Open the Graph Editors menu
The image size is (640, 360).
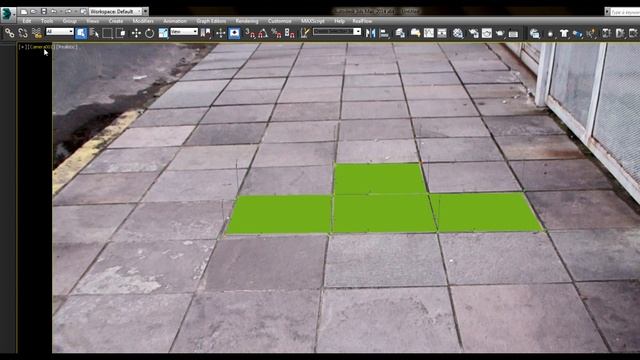[211, 21]
